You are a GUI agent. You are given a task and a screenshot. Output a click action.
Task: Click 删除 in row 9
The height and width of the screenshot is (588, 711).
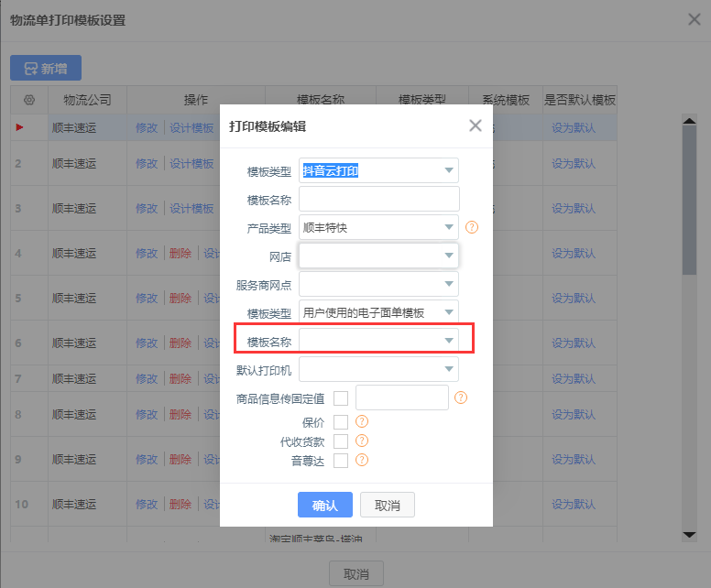(180, 459)
